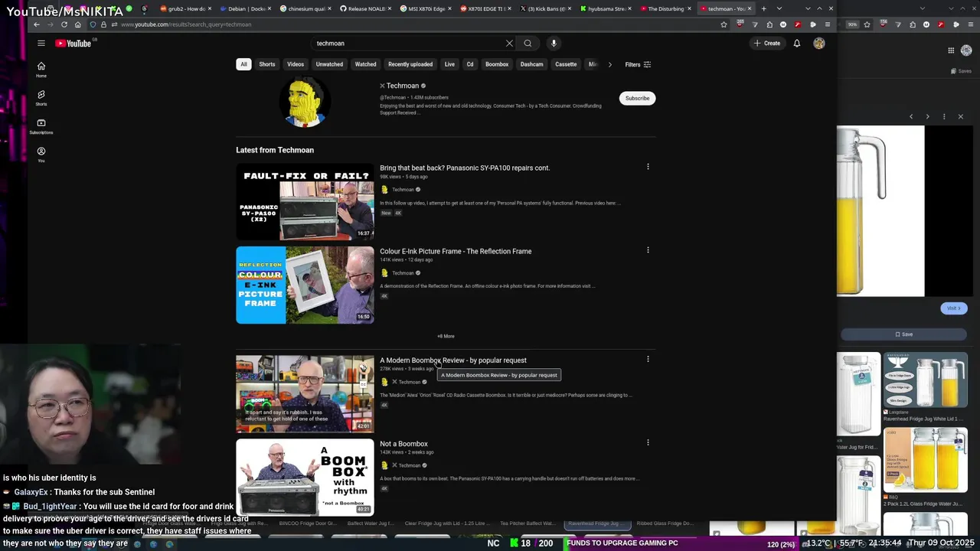Select the Live filter chip

click(x=449, y=64)
